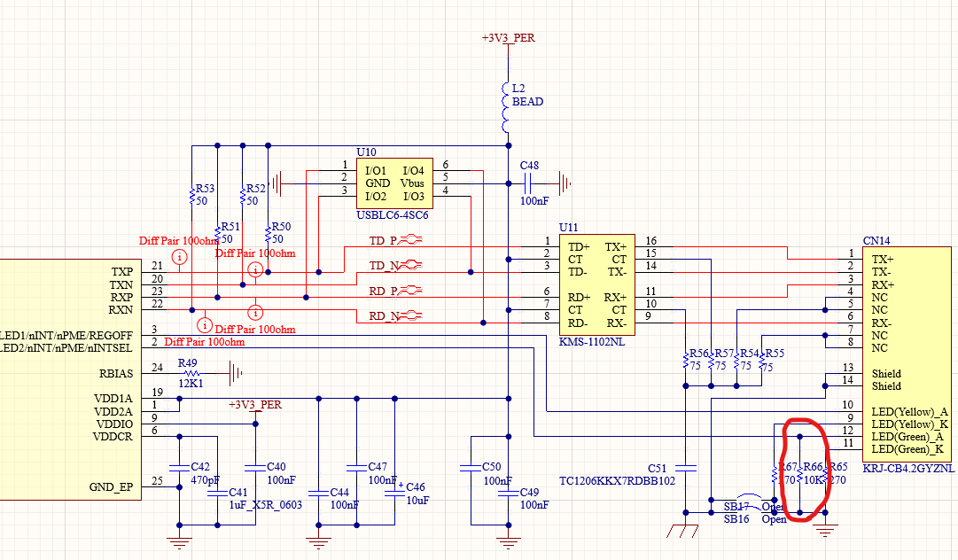The height and width of the screenshot is (560, 958).
Task: Click the U11 KMS-1102NL transformer symbol
Action: (x=596, y=284)
